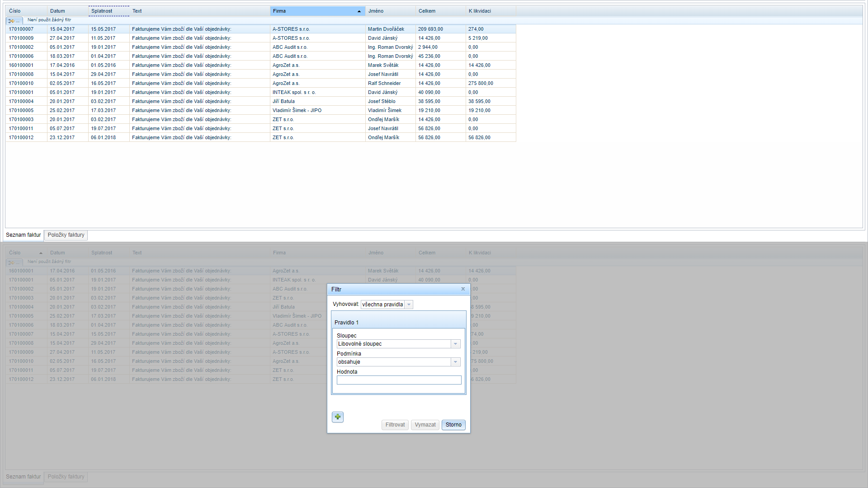The image size is (868, 488).
Task: Open the Sloupec dropdown list
Action: tap(455, 344)
